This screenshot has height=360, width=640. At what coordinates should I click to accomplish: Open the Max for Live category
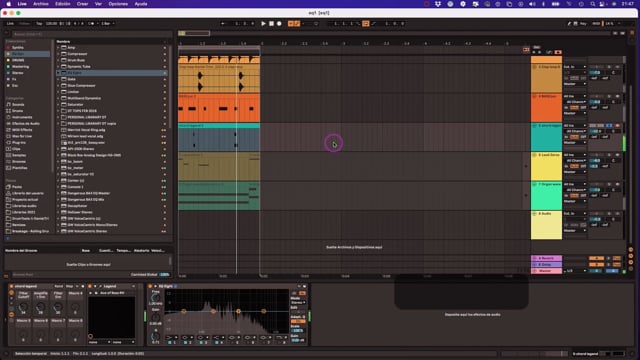tap(22, 136)
